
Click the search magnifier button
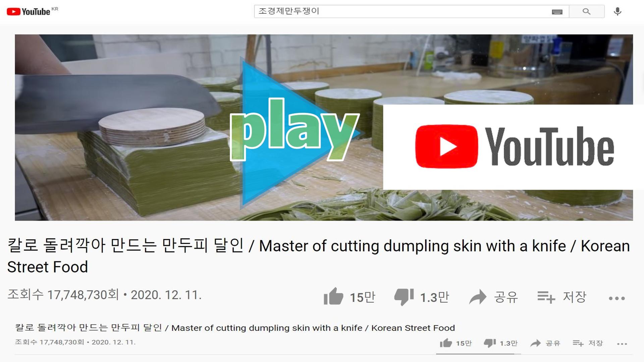click(586, 11)
